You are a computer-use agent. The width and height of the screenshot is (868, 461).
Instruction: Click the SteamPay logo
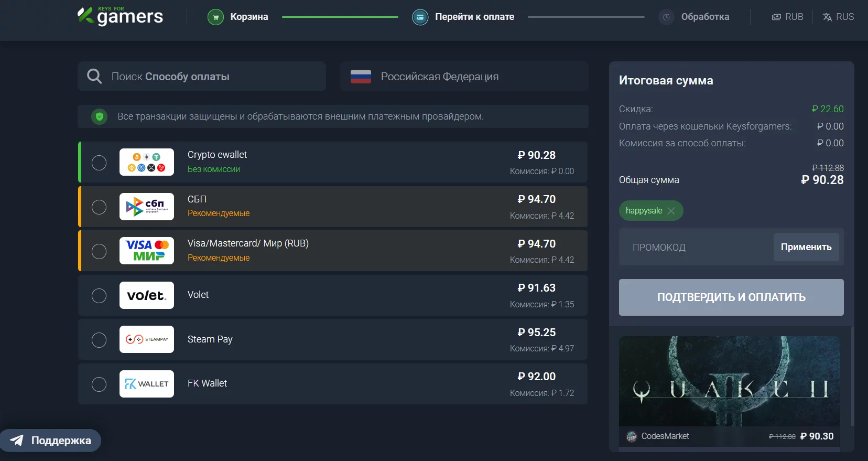pos(147,339)
